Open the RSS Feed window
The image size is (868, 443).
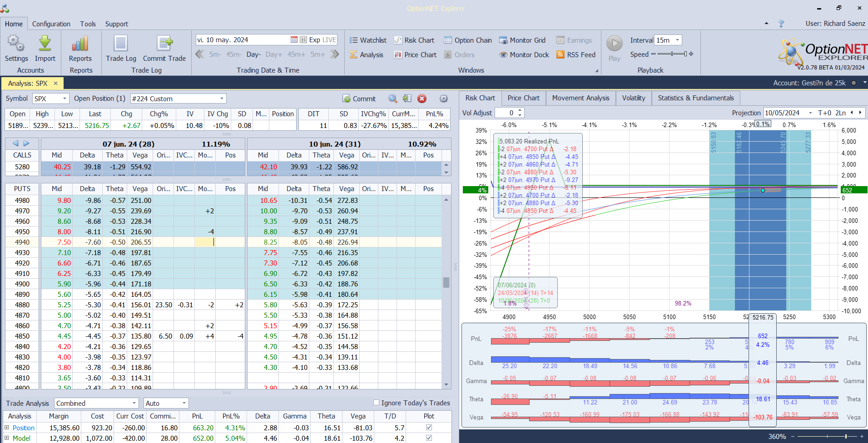pyautogui.click(x=576, y=54)
